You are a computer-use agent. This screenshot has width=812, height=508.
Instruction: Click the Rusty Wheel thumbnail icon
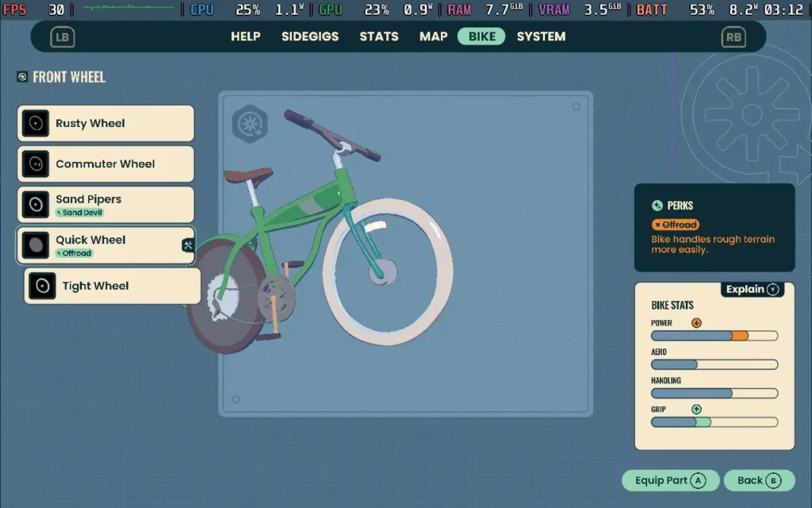click(x=35, y=124)
